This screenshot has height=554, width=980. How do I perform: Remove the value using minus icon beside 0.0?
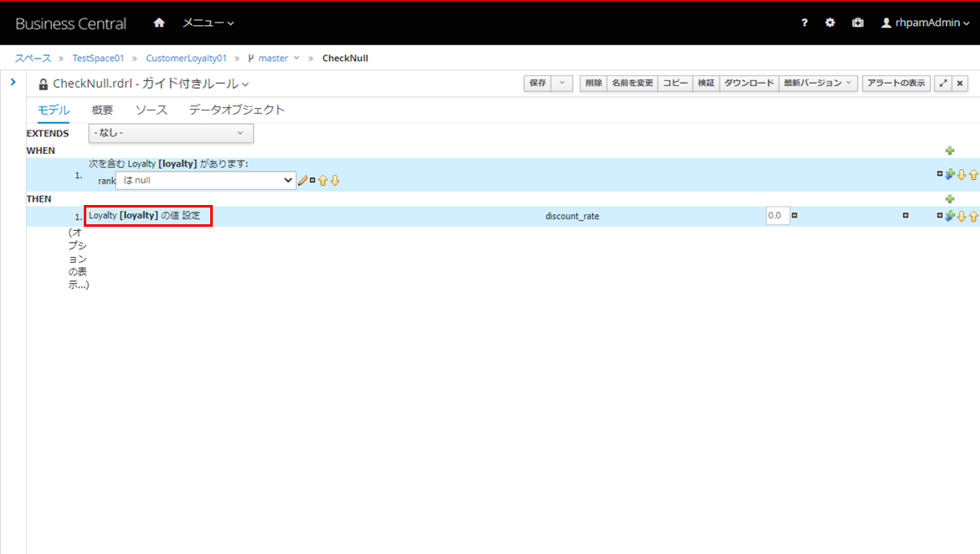point(794,215)
